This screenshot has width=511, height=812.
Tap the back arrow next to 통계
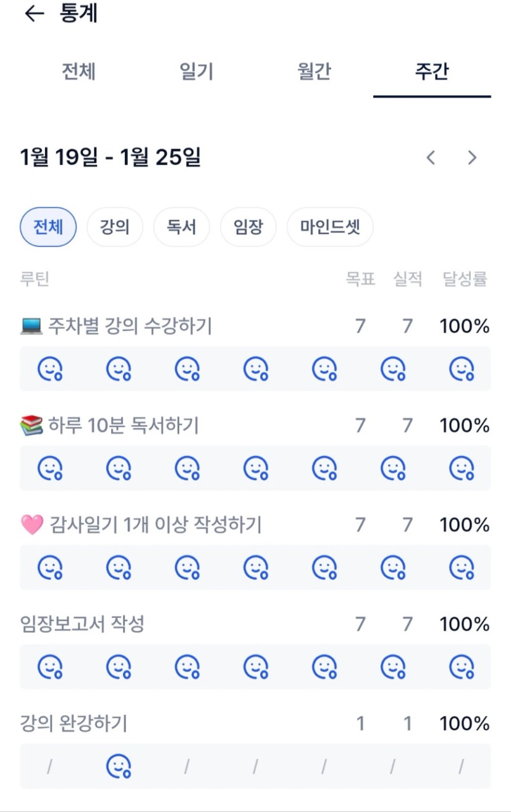click(x=34, y=14)
